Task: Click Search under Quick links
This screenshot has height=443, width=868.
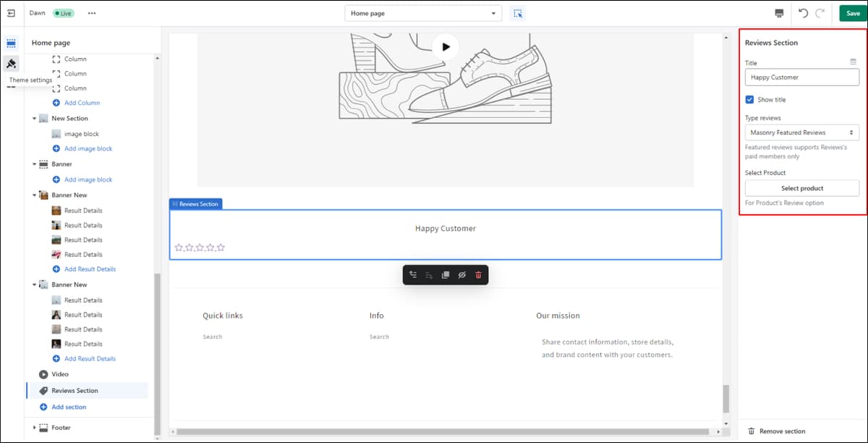Action: [x=213, y=337]
